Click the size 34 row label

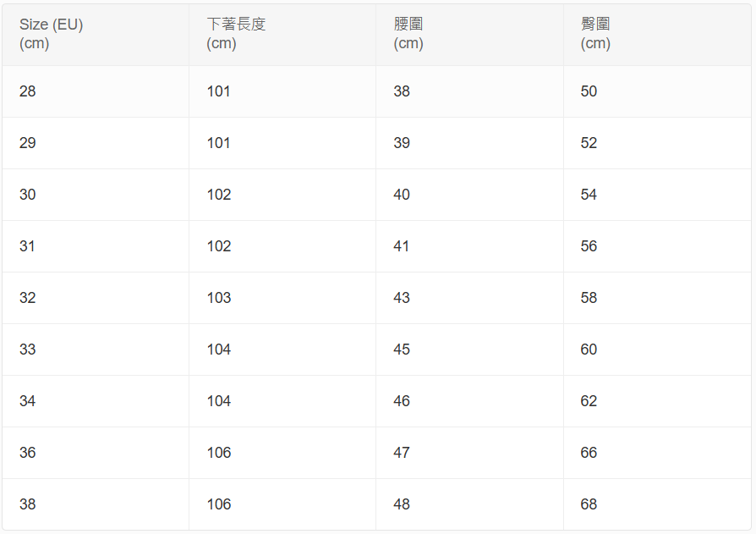coord(28,401)
